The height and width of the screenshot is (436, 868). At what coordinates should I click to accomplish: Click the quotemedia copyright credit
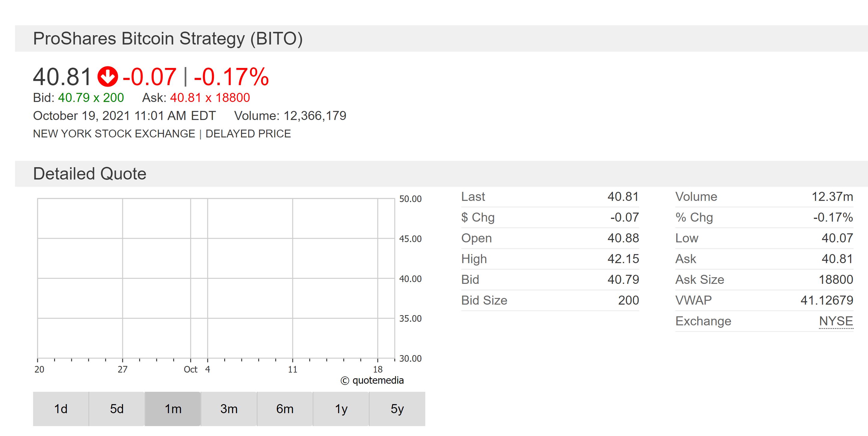tap(372, 380)
